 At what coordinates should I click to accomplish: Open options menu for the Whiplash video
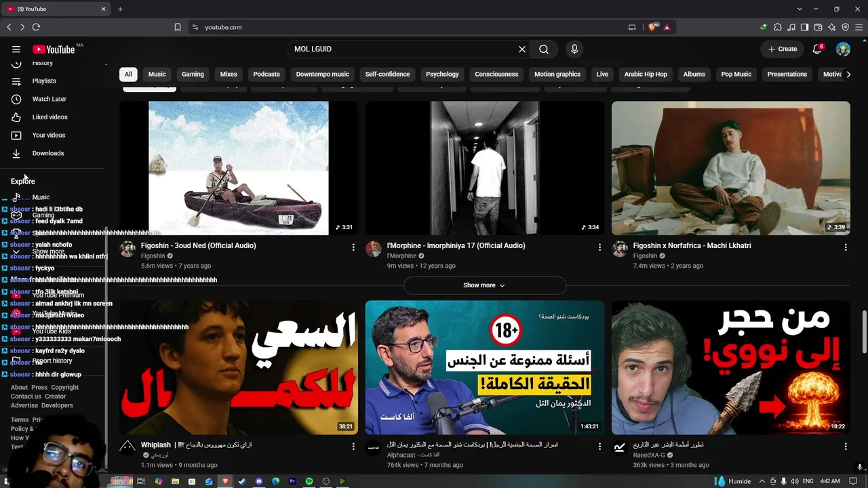pyautogui.click(x=353, y=447)
